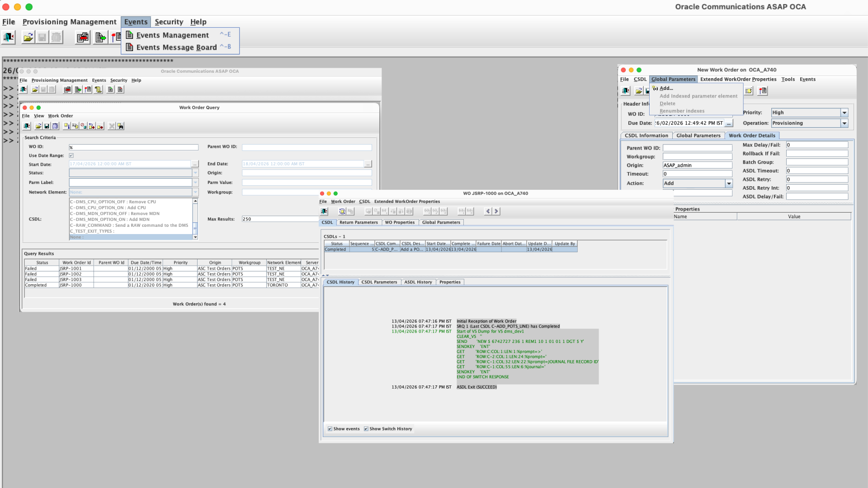Click green-corner events document icon in background OCA toolbar

pos(110,89)
